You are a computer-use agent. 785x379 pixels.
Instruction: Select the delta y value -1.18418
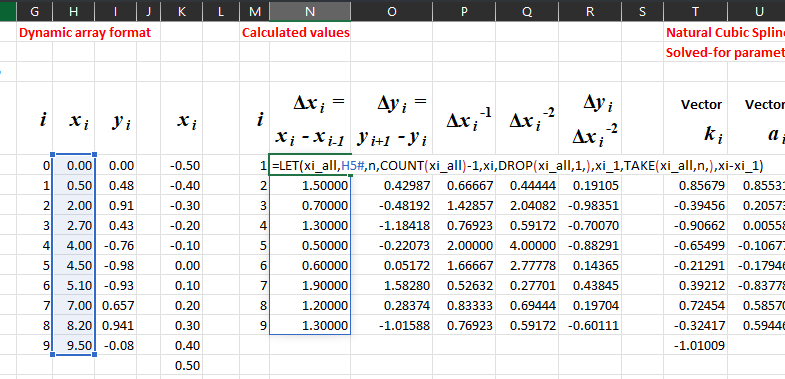click(x=391, y=226)
